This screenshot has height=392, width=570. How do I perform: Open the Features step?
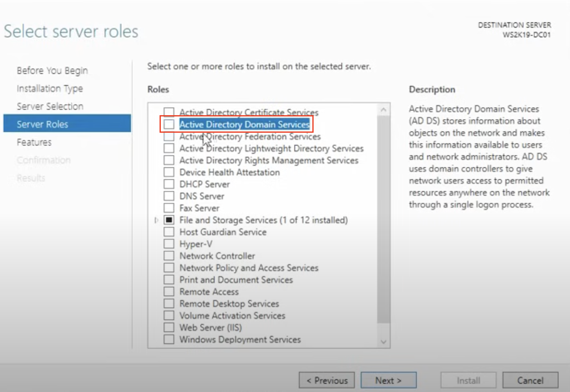pyautogui.click(x=34, y=142)
